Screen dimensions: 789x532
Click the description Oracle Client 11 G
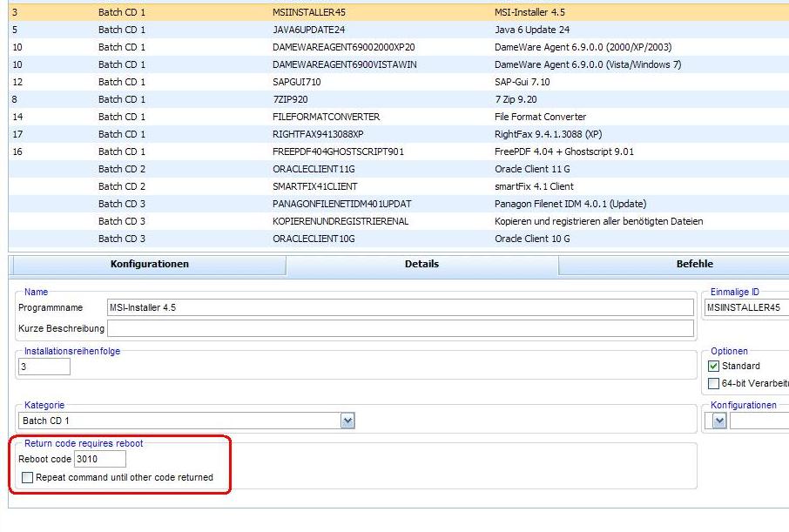(532, 169)
